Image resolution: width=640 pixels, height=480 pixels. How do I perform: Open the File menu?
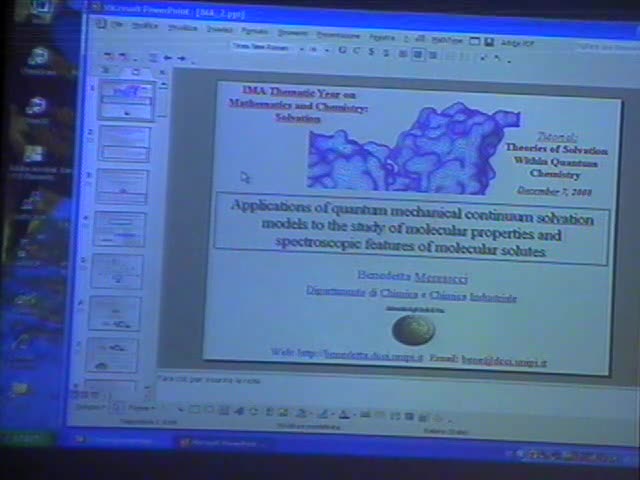(117, 24)
